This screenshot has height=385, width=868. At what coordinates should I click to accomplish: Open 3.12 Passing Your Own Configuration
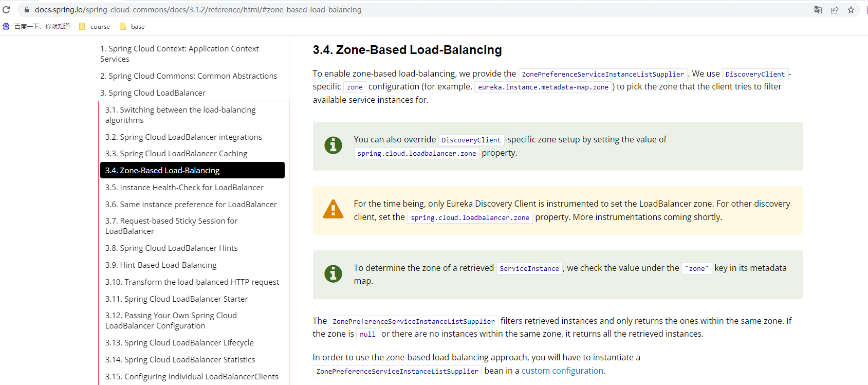(171, 321)
